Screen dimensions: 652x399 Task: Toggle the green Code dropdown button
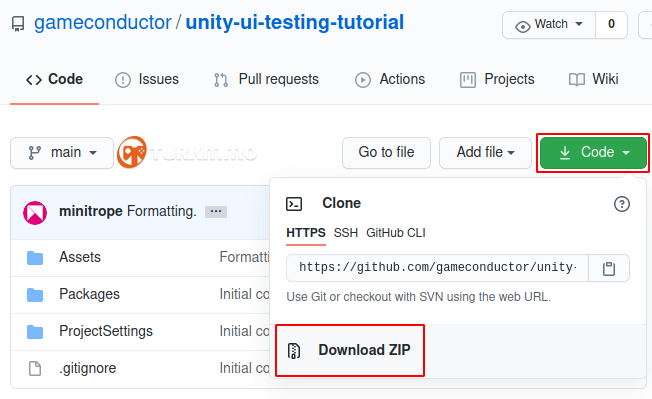click(x=593, y=153)
